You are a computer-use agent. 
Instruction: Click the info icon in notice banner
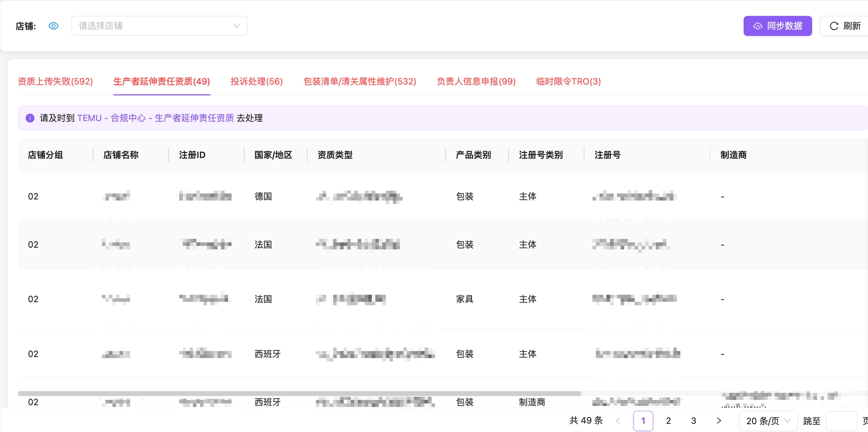coord(30,118)
